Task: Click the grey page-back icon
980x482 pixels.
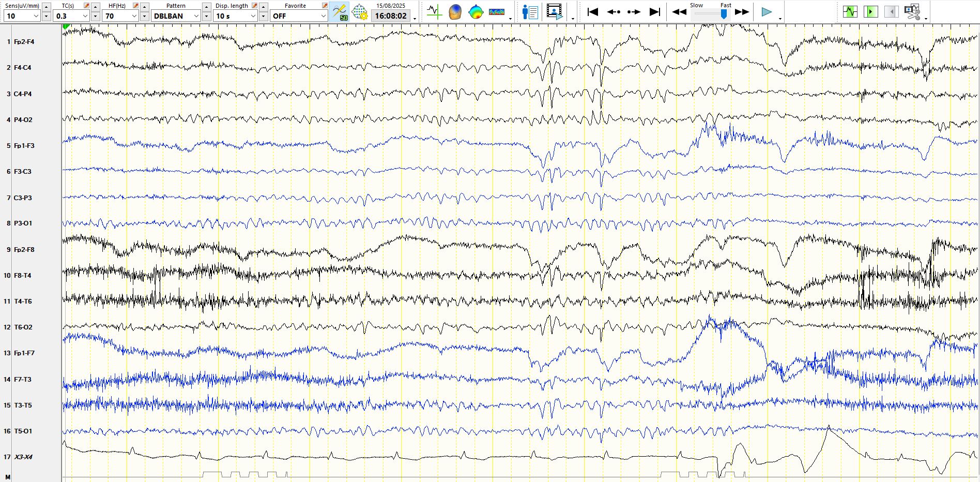Action: (x=892, y=11)
